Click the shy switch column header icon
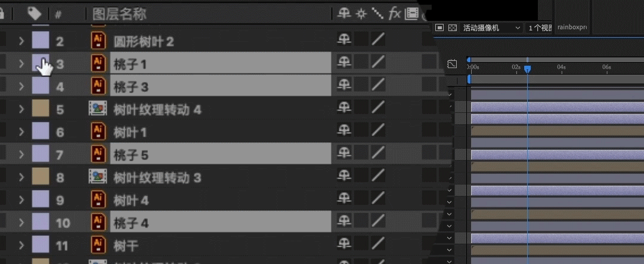The height and width of the screenshot is (264, 644). 344,14
